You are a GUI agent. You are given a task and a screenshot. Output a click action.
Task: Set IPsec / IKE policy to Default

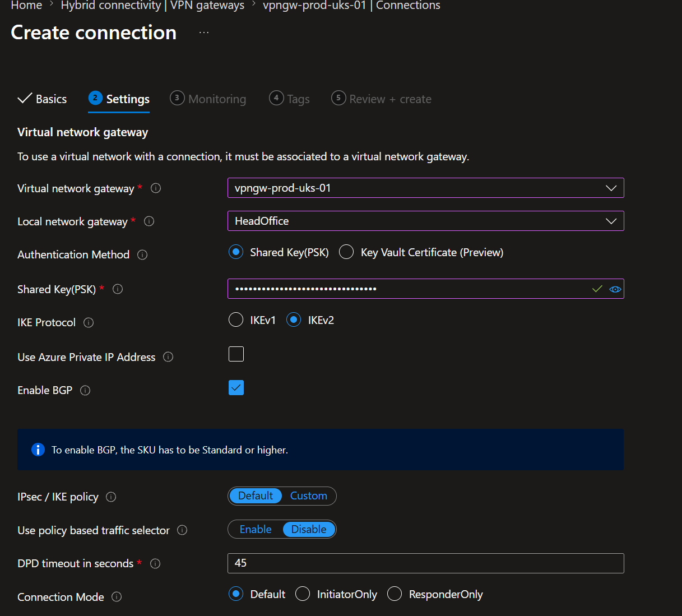point(256,496)
